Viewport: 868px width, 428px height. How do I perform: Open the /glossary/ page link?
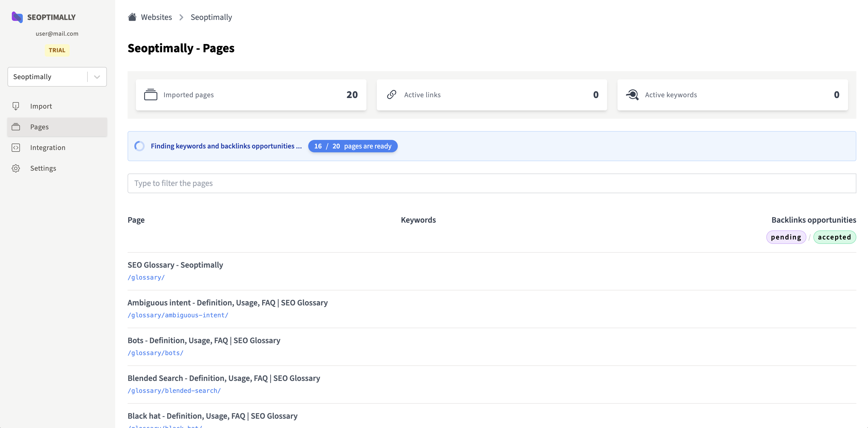pos(146,277)
